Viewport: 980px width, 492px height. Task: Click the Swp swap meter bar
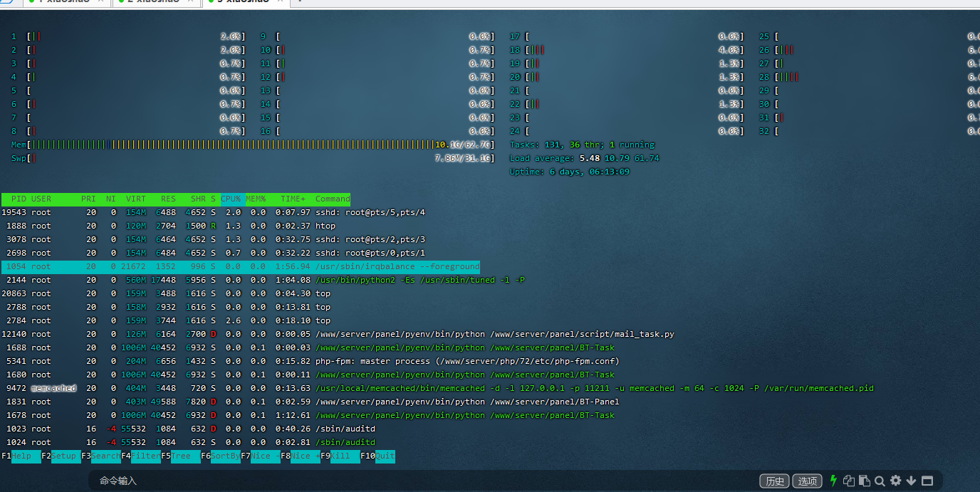(253, 158)
